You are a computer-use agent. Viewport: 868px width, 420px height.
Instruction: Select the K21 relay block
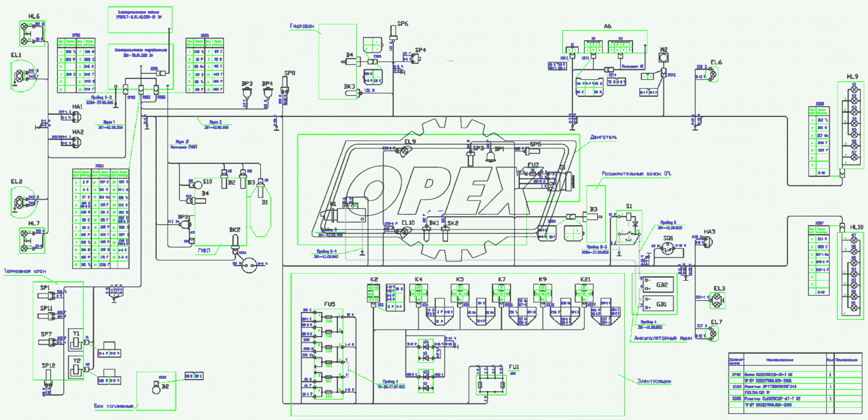pyautogui.click(x=585, y=293)
